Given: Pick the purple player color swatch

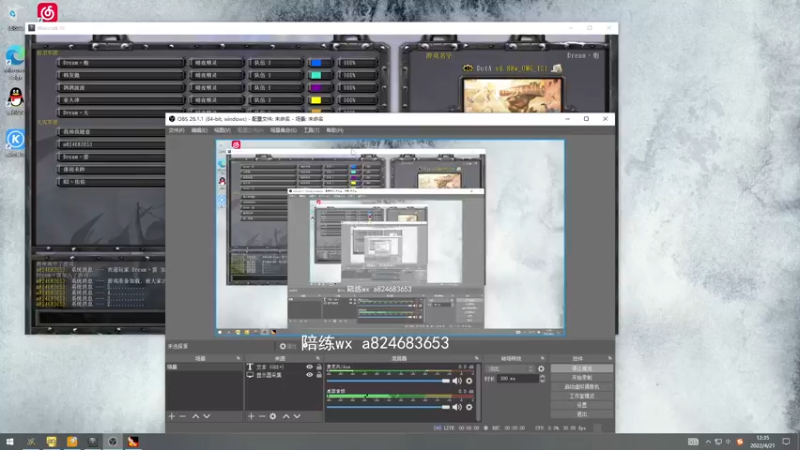Looking at the screenshot, I should [x=316, y=88].
